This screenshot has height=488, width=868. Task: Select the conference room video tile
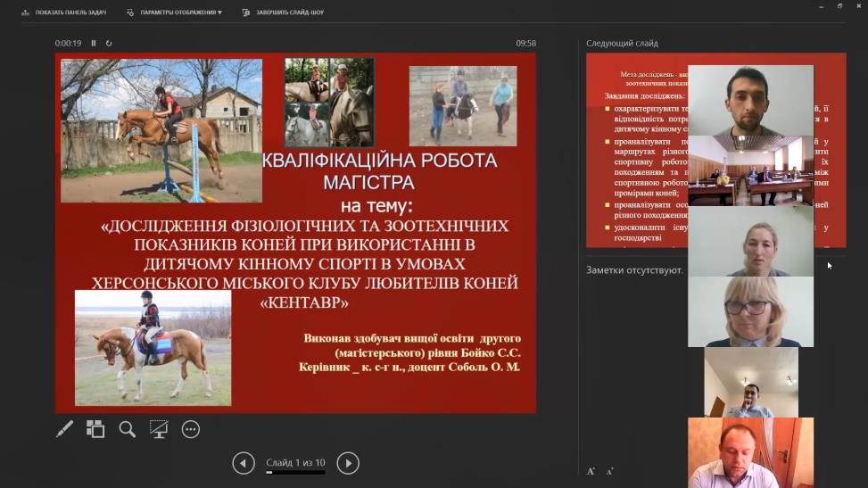coord(750,170)
